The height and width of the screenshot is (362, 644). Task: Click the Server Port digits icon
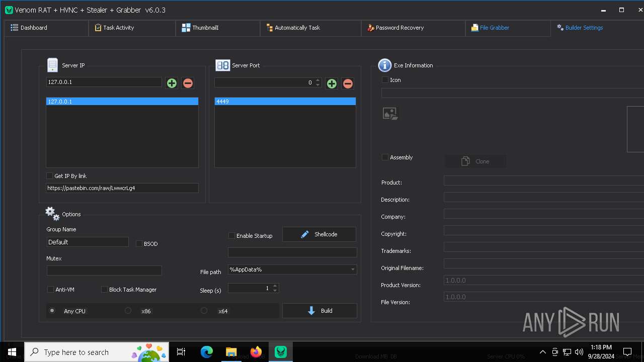tap(222, 65)
